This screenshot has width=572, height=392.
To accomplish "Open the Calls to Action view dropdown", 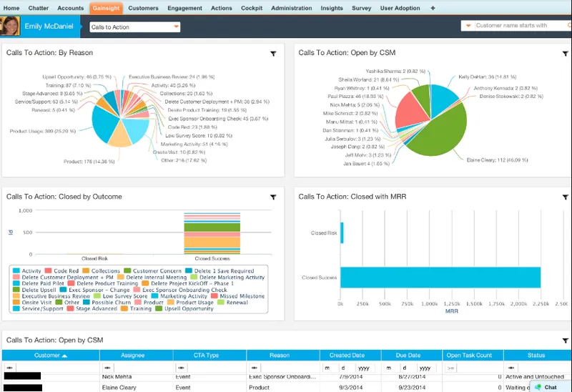I will tap(135, 27).
